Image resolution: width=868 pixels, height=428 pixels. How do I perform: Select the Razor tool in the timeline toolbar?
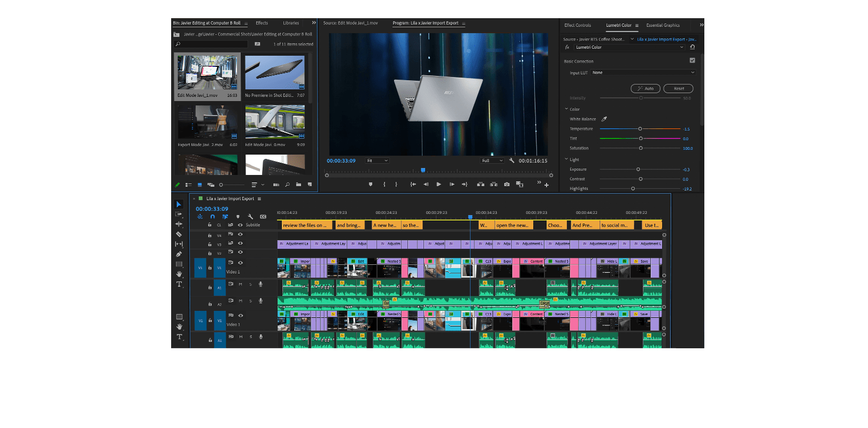pos(179,234)
